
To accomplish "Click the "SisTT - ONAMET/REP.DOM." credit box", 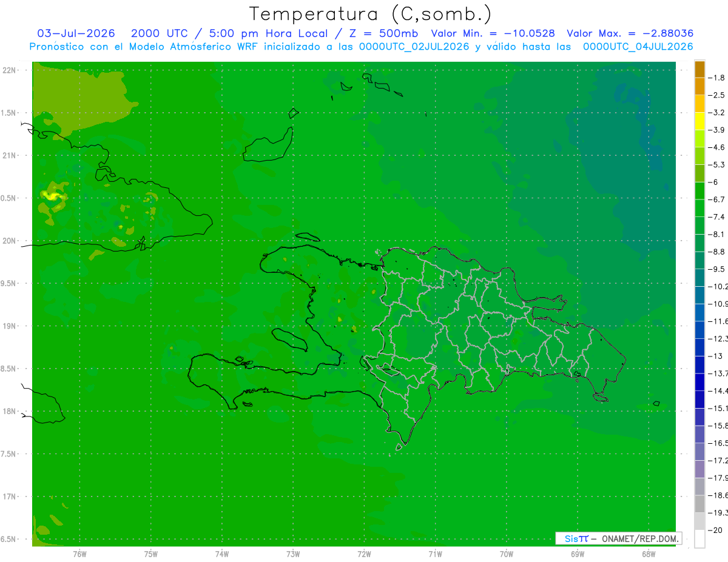I will [x=619, y=538].
